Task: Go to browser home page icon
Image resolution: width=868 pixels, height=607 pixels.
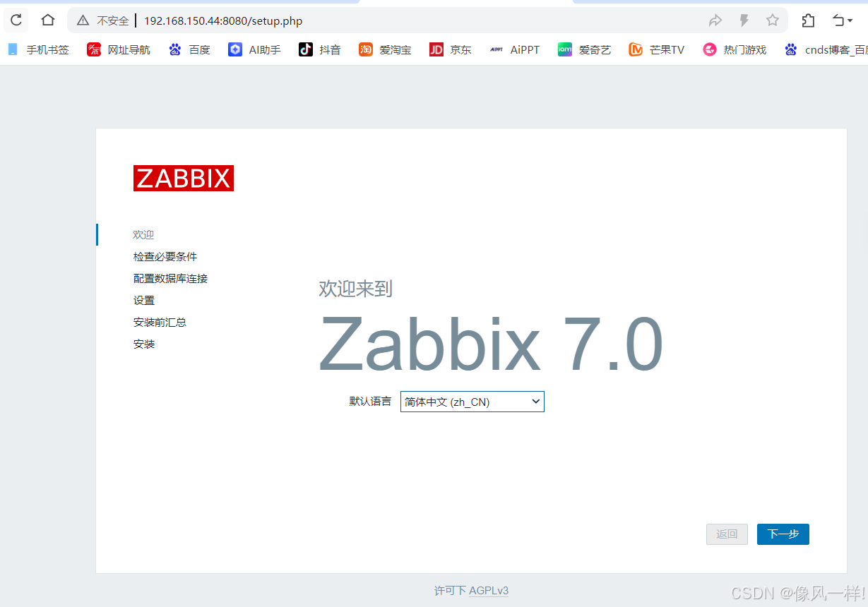Action: [47, 20]
